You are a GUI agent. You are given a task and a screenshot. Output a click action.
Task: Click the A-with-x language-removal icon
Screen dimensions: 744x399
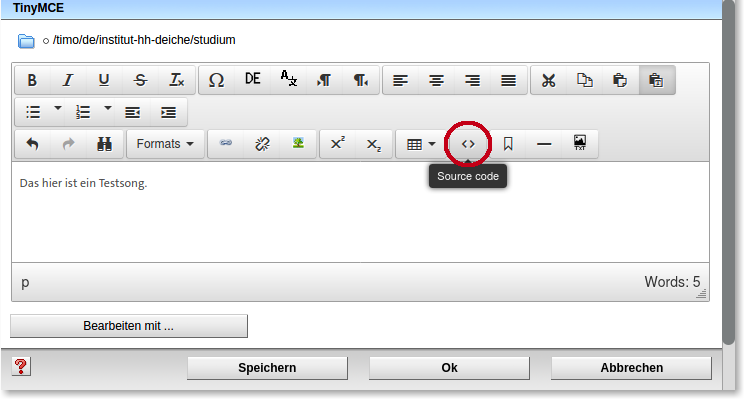[x=288, y=79]
